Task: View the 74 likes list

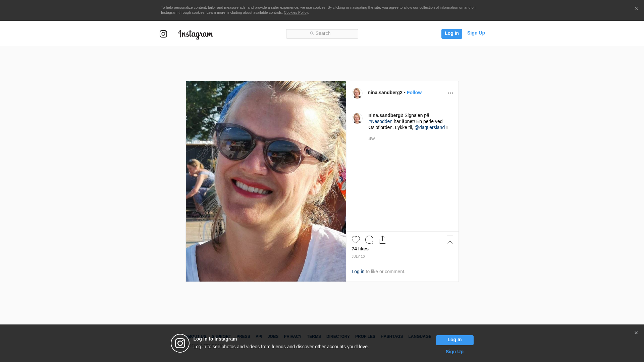Action: [x=360, y=249]
